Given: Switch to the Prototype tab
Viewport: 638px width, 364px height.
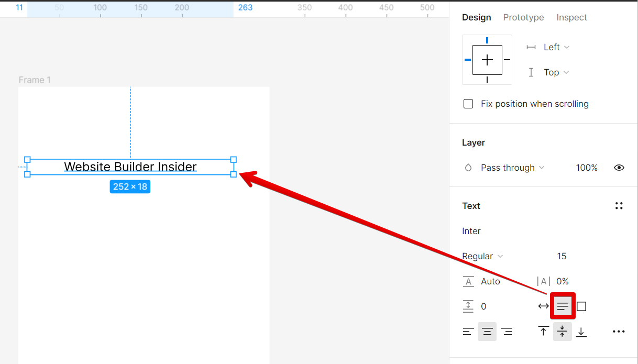Looking at the screenshot, I should click(x=523, y=17).
